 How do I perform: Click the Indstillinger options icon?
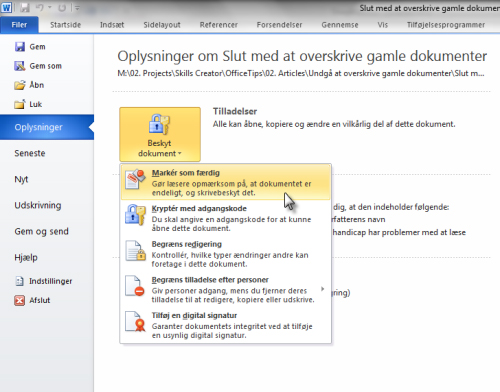point(20,281)
